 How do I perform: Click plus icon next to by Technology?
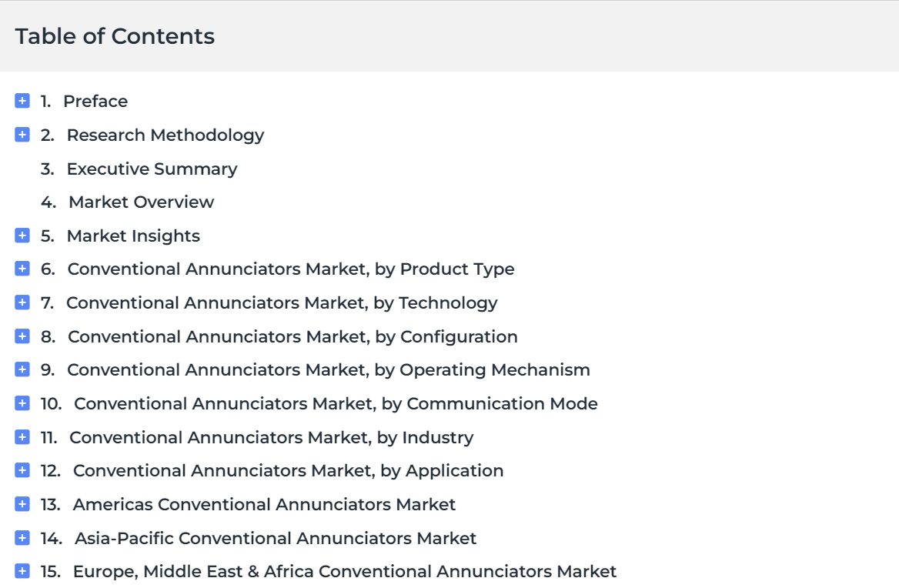coord(22,302)
